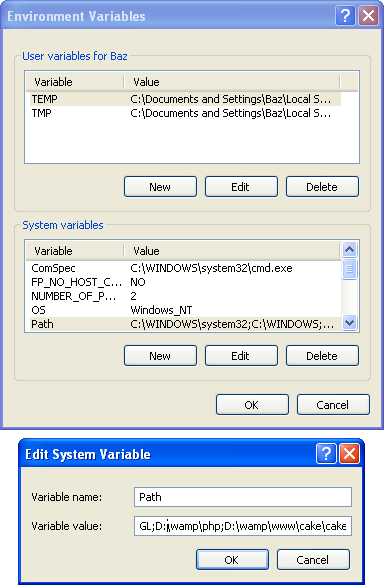The height and width of the screenshot is (585, 384).
Task: Click the Variable value input field
Action: pos(243,526)
